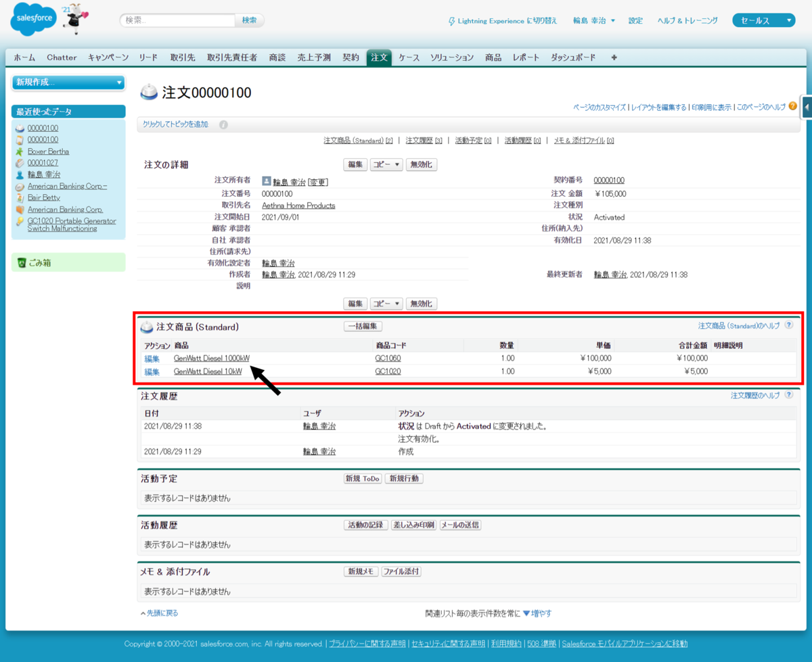
Task: Collapse the right sidebar arrow handle
Action: (807, 107)
